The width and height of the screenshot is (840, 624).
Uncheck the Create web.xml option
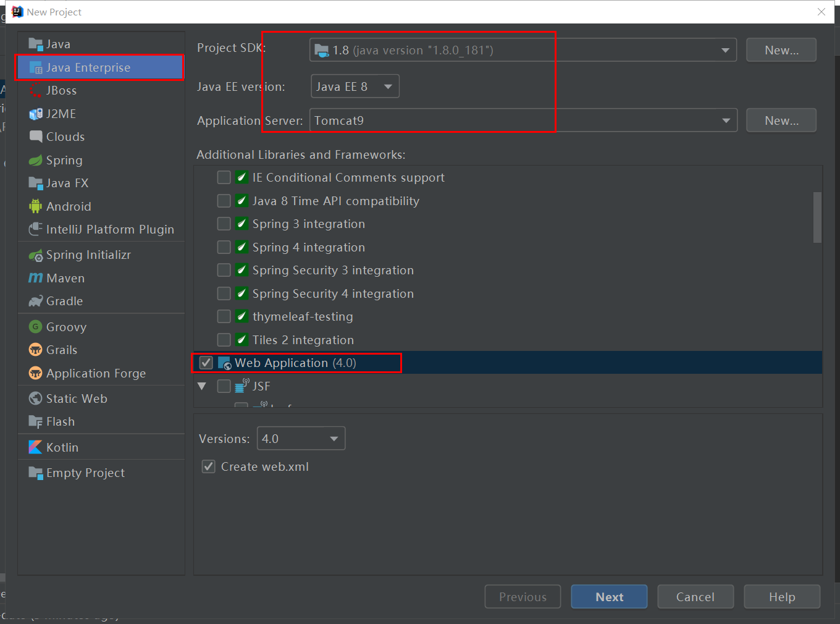209,466
